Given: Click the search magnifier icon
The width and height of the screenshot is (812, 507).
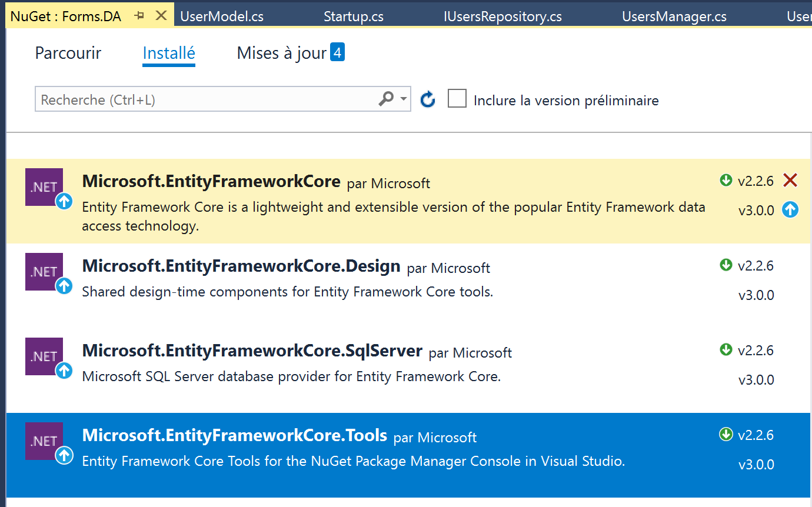Looking at the screenshot, I should tap(386, 99).
